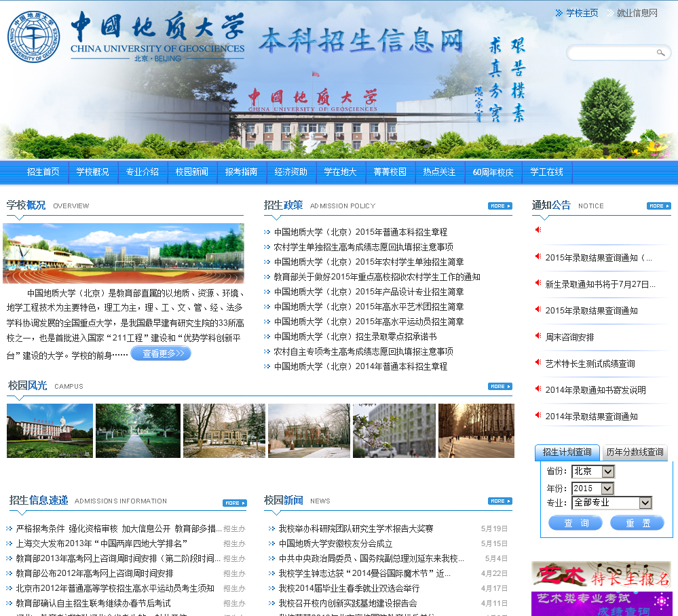Viewport: 678px width, 616px height.
Task: Open MORE button in 校园风光 section
Action: point(500,387)
